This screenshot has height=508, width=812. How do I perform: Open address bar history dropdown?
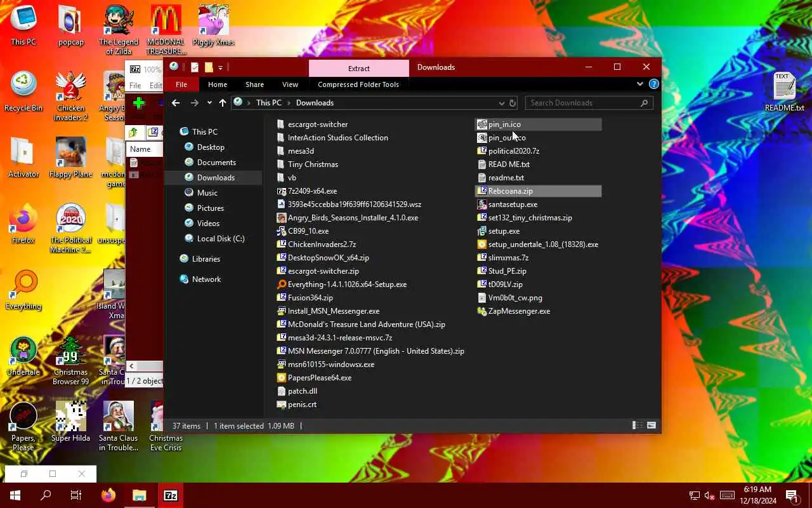pyautogui.click(x=501, y=103)
